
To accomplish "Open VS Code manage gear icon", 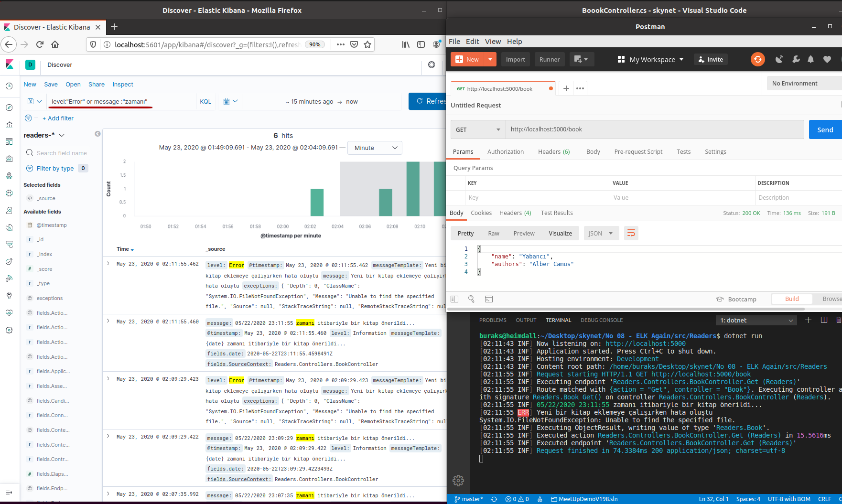I will [458, 480].
